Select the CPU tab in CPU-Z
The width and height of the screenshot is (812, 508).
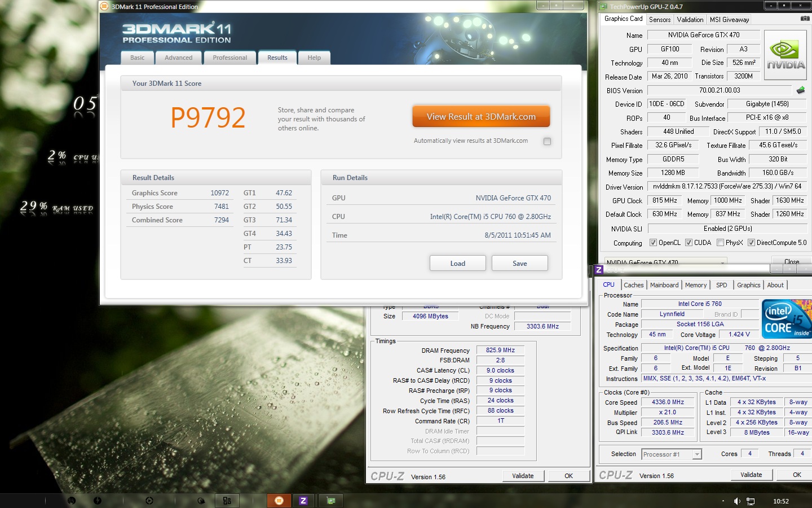tap(608, 284)
